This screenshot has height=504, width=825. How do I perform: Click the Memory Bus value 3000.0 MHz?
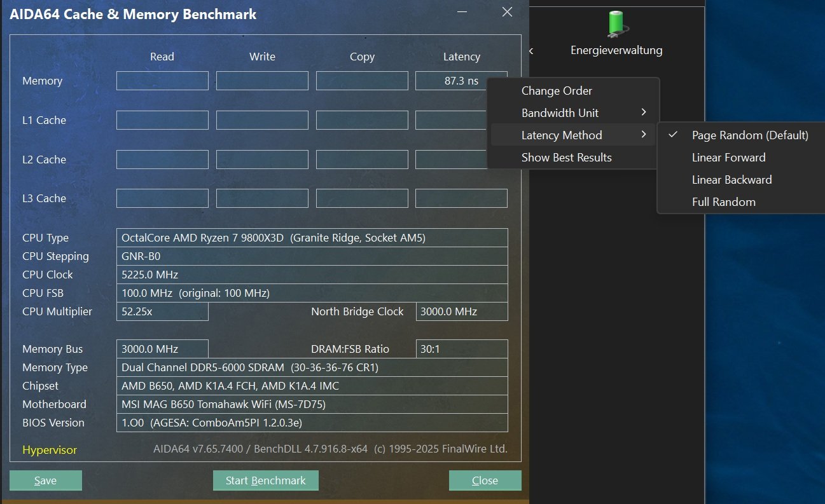coord(162,349)
